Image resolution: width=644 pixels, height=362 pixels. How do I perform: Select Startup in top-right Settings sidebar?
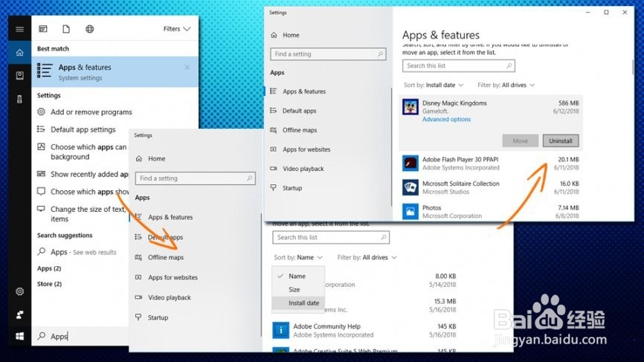(292, 187)
